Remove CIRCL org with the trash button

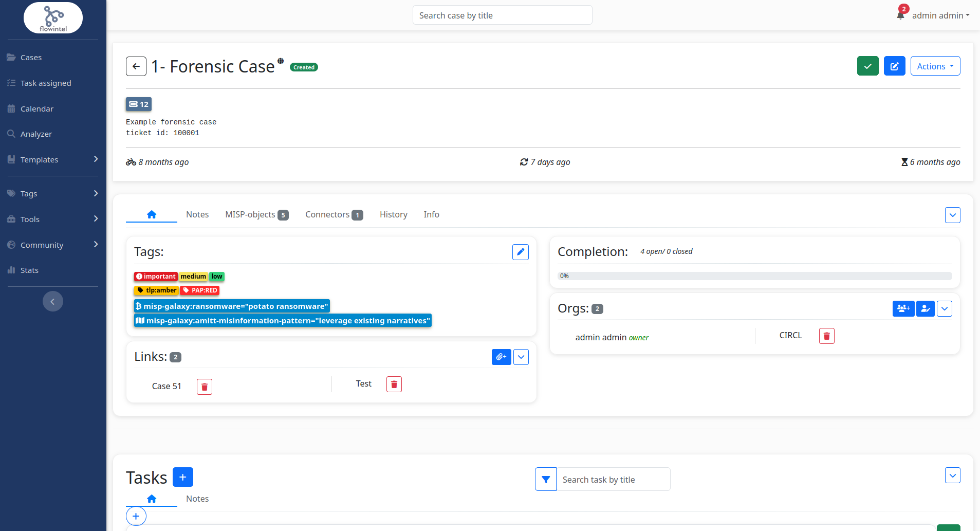[x=826, y=336]
